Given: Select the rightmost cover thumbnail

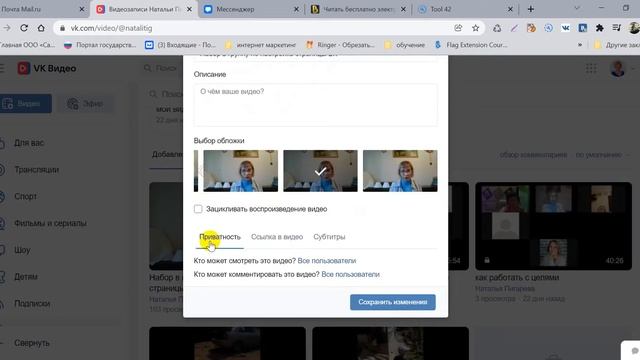Looking at the screenshot, I should click(400, 171).
